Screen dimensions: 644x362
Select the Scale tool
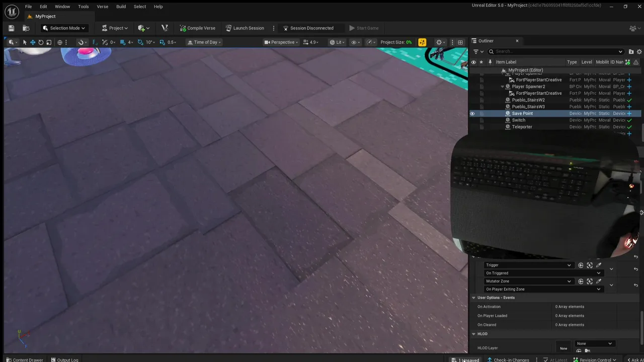pos(49,42)
